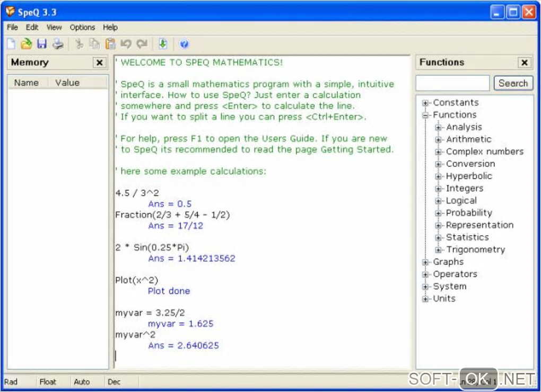Click the "4.5 / 3^2" calculation line
Viewport: 541px width, 392px height.
pos(137,193)
